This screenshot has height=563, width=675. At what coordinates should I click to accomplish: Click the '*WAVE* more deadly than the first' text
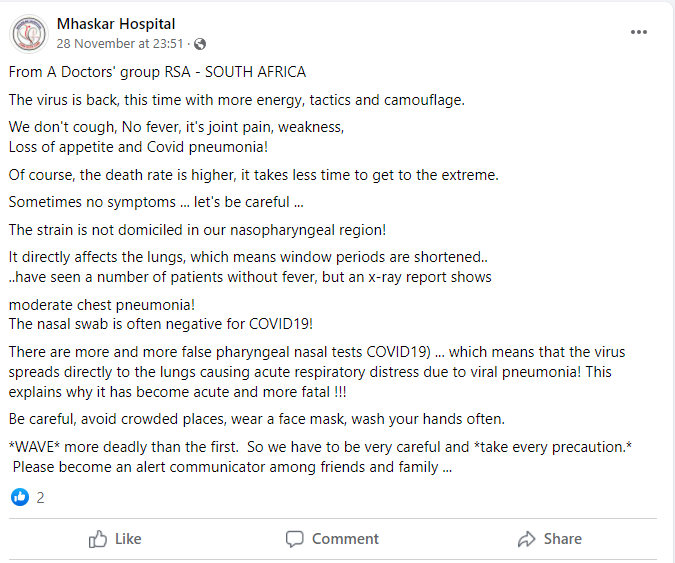pyautogui.click(x=318, y=445)
